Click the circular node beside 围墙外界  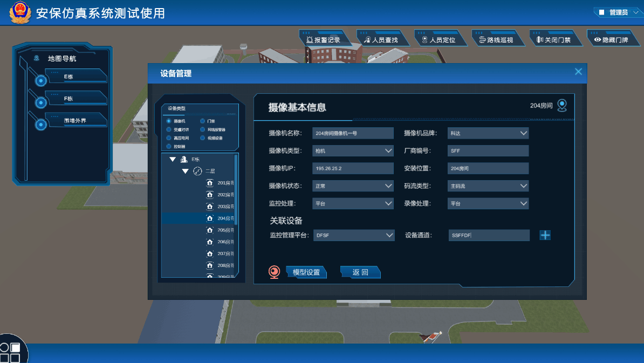40,124
